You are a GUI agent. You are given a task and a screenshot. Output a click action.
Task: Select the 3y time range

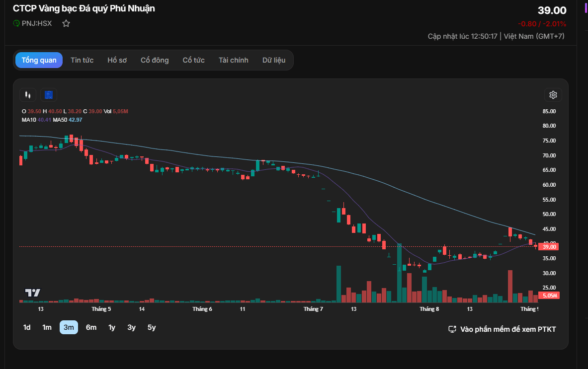click(131, 327)
